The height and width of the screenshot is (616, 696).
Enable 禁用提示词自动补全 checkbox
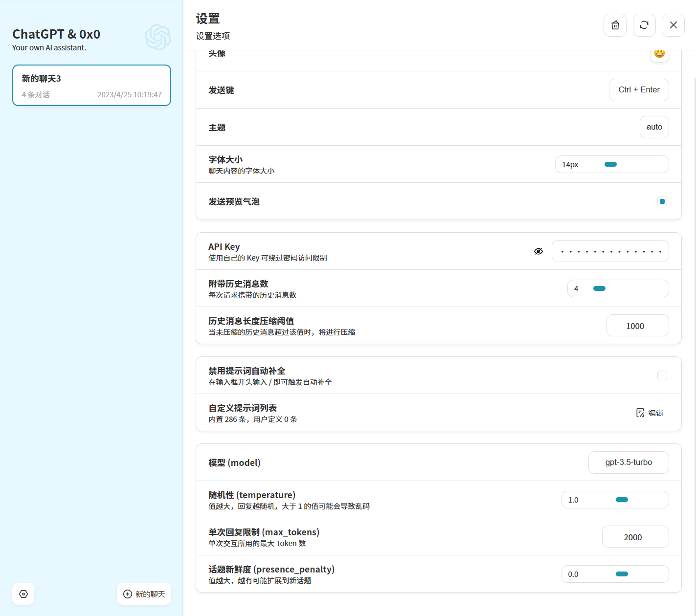point(662,375)
